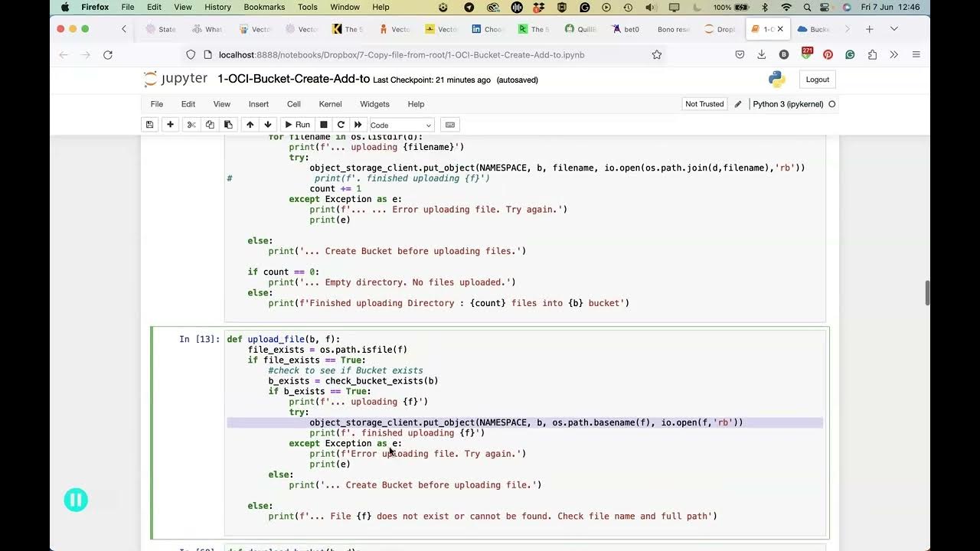Click the Jupyter logo

(x=175, y=79)
